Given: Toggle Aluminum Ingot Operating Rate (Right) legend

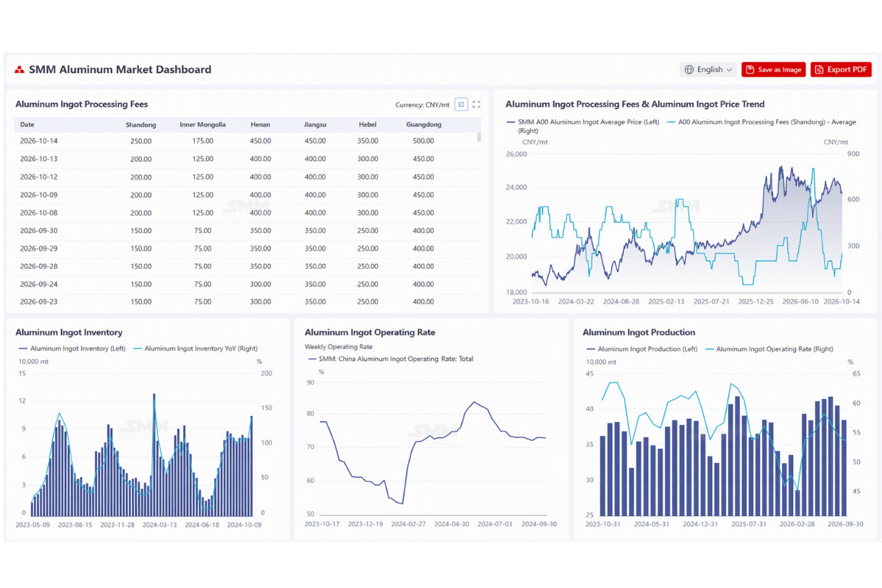Looking at the screenshot, I should click(769, 349).
